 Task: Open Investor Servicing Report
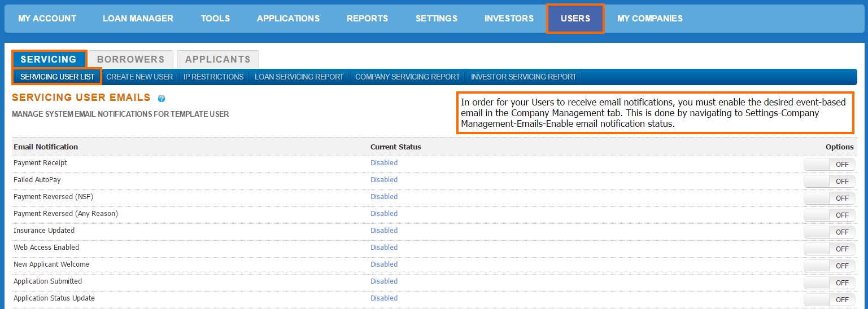524,77
